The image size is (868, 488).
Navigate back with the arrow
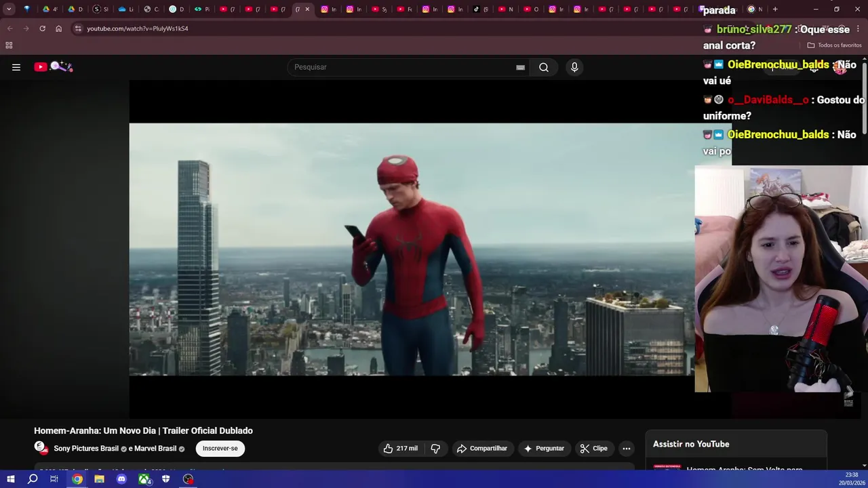(x=9, y=28)
